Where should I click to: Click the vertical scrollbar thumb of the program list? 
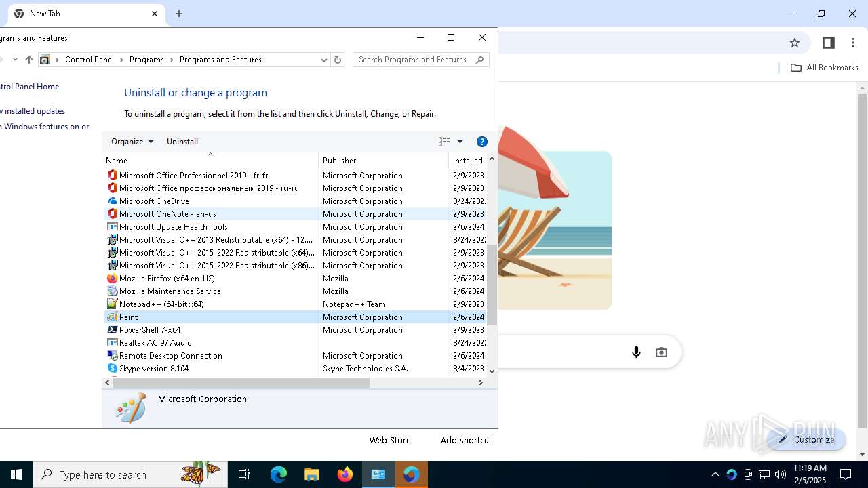(x=492, y=285)
